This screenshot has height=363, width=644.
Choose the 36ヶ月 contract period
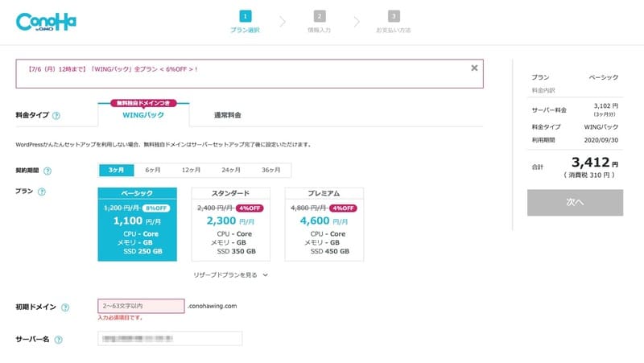(x=270, y=170)
